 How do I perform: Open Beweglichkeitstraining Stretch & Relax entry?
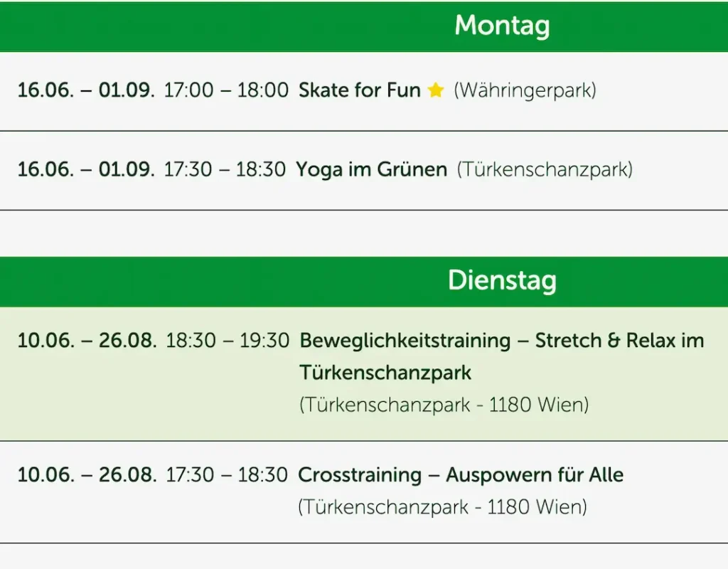[502, 356]
